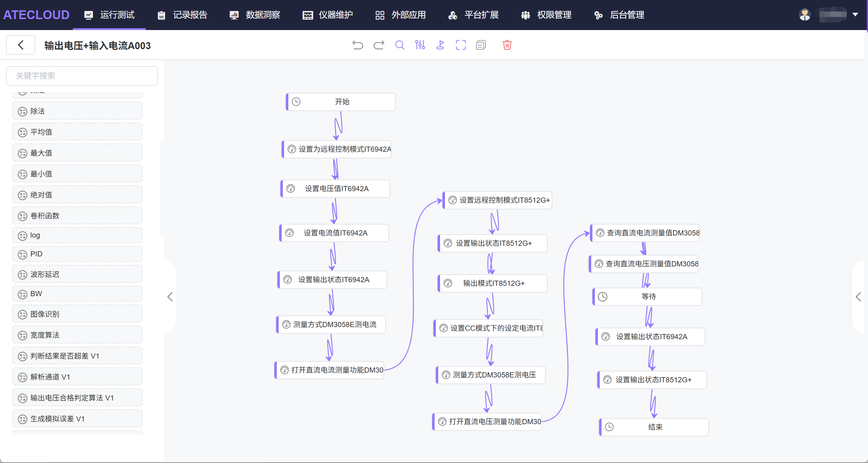Open the 仪器维护 menu
This screenshot has height=463, width=868.
[328, 15]
